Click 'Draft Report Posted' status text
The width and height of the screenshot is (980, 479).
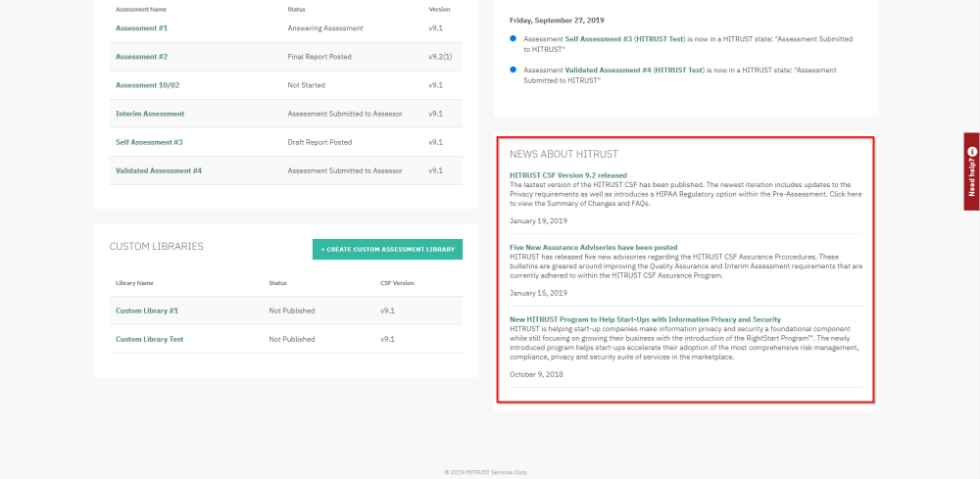[319, 142]
